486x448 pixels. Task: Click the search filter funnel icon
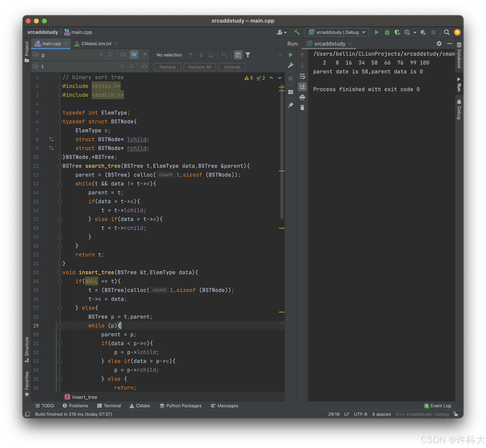[248, 55]
